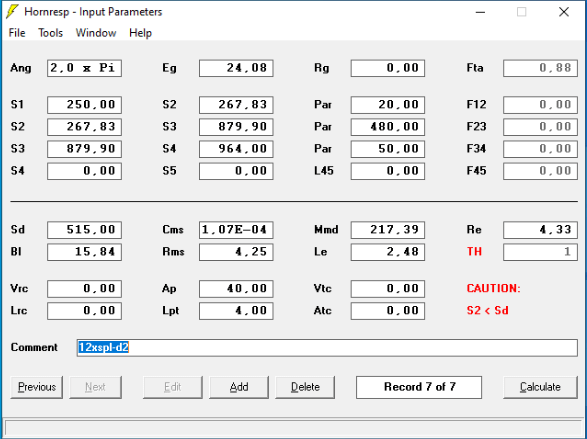
Task: Select the Re field showing 4,33
Action: pyautogui.click(x=540, y=230)
